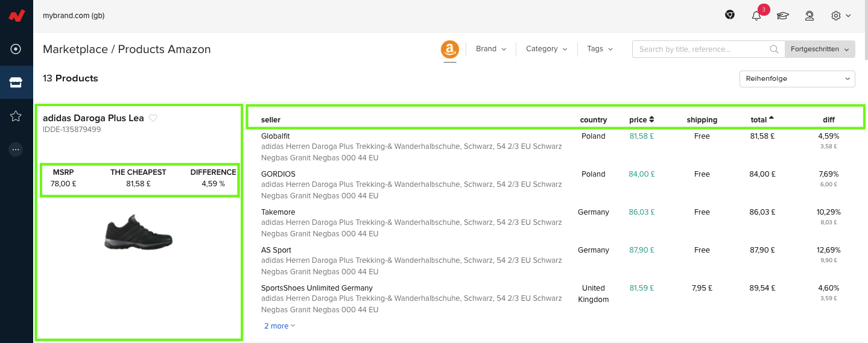Click the 13 Products count label
The height and width of the screenshot is (343, 868).
click(x=71, y=78)
